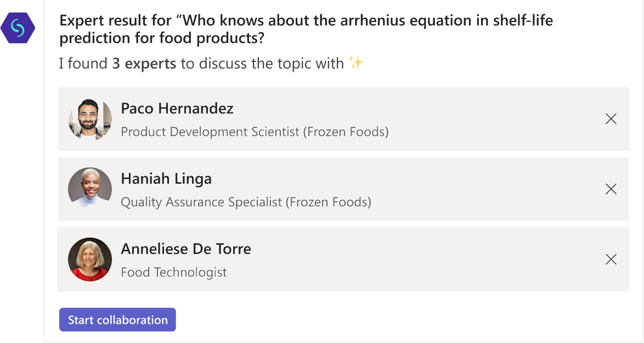Viewport: 644px width, 343px height.
Task: Click the name Paco Hernandez
Action: 177,109
